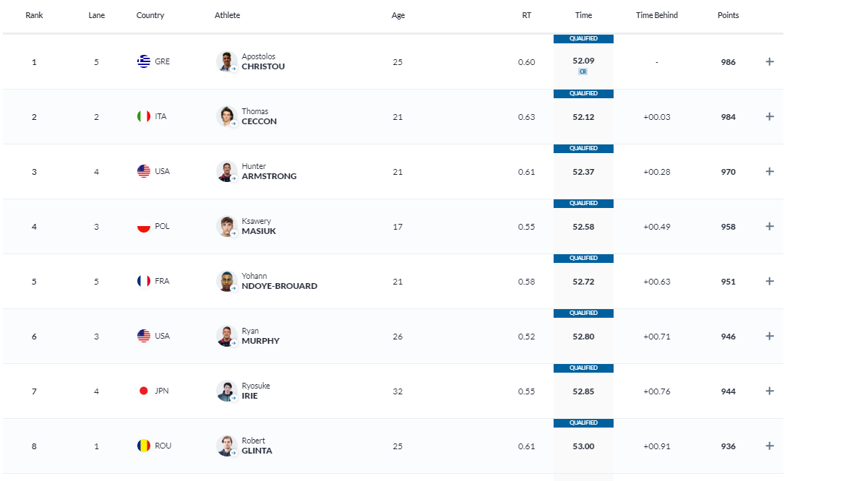Click the France flag icon
This screenshot has height=481, width=868.
click(144, 281)
